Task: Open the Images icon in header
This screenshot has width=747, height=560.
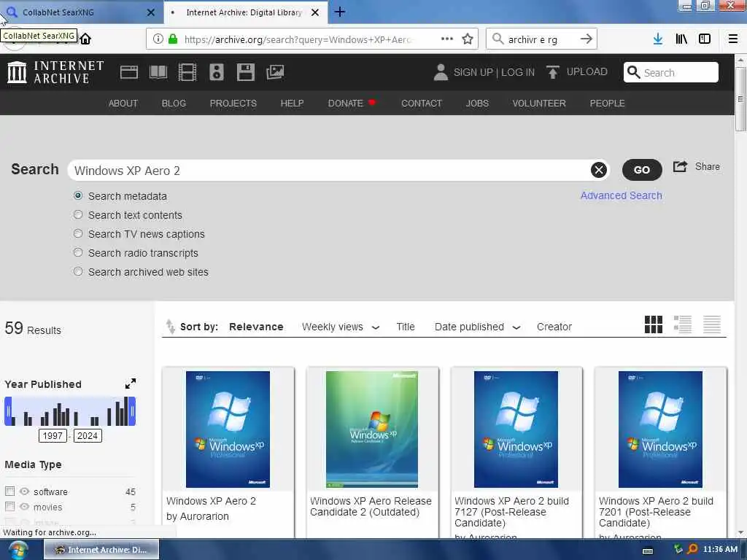Action: 275,72
